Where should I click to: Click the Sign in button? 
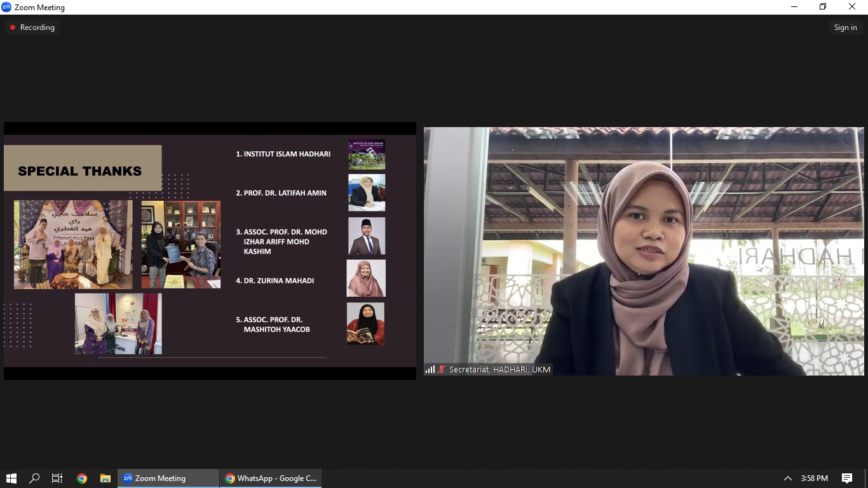coord(845,27)
